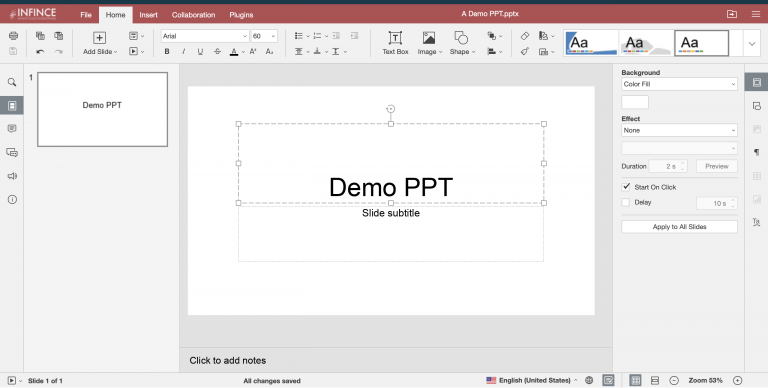
Task: Click the Add Slide plus icon
Action: point(99,38)
